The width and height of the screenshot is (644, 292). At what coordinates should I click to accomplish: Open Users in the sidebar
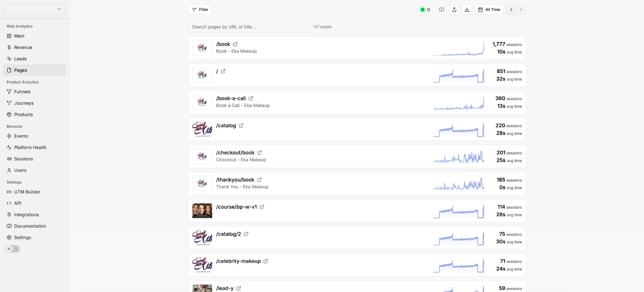point(34,171)
